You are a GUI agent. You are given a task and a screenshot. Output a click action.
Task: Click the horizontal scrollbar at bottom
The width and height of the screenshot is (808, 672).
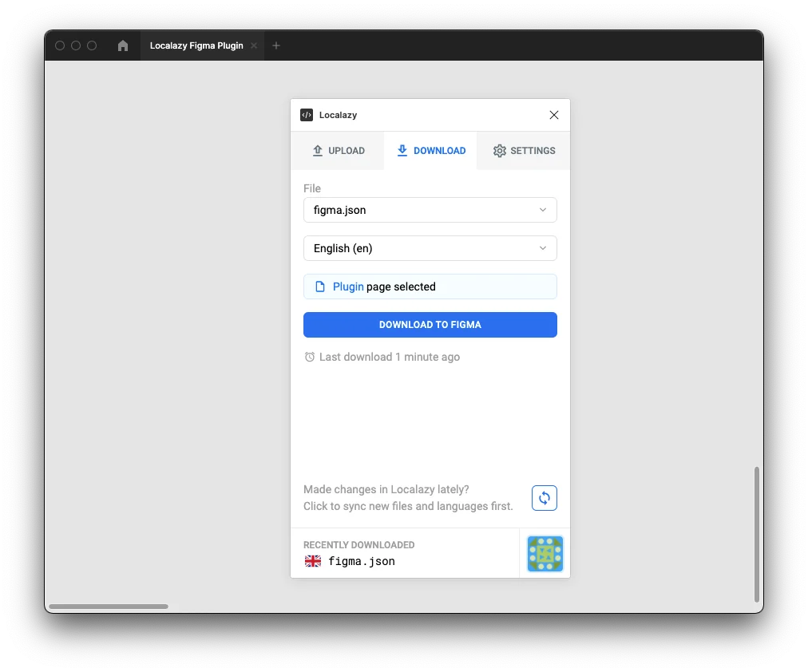tap(109, 607)
